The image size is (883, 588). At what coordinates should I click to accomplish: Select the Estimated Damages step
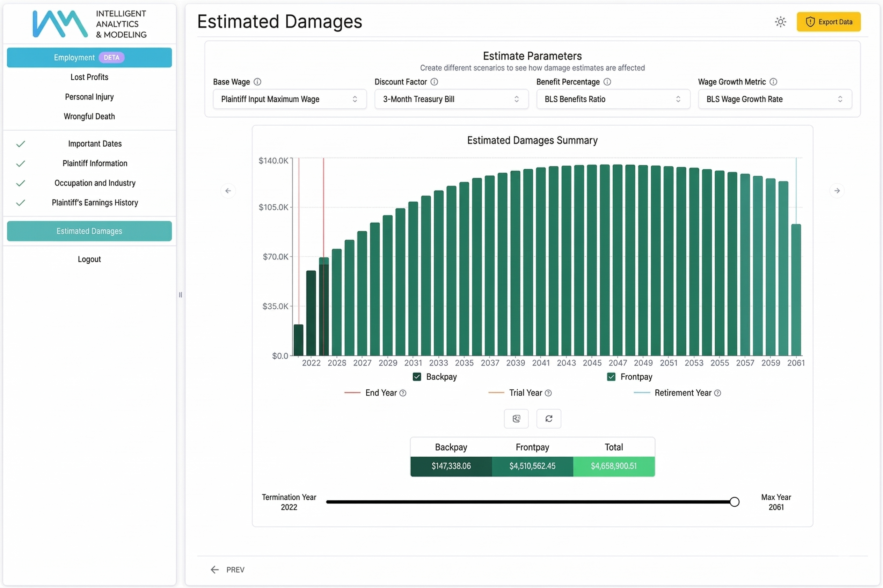[x=89, y=231]
